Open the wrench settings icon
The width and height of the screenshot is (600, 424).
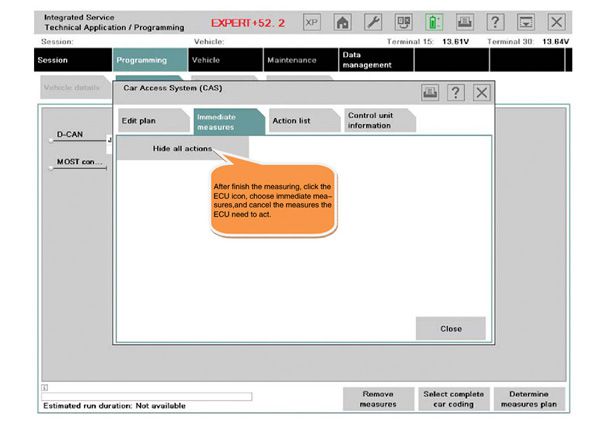click(x=373, y=22)
